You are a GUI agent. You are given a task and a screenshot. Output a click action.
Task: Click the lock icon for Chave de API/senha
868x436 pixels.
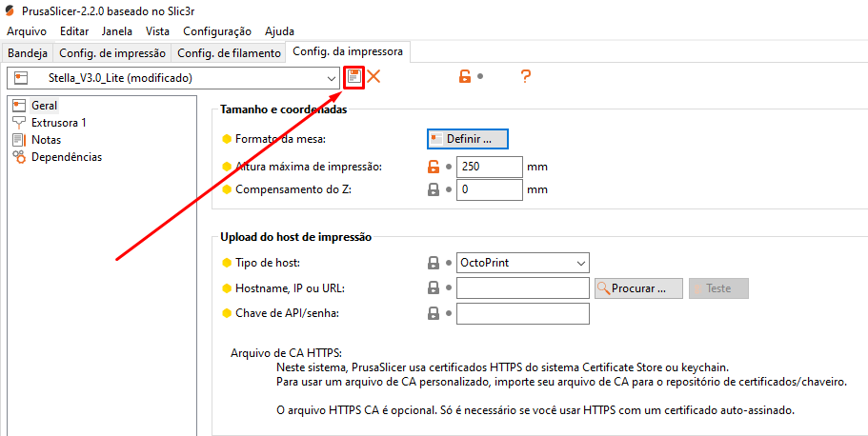click(434, 313)
